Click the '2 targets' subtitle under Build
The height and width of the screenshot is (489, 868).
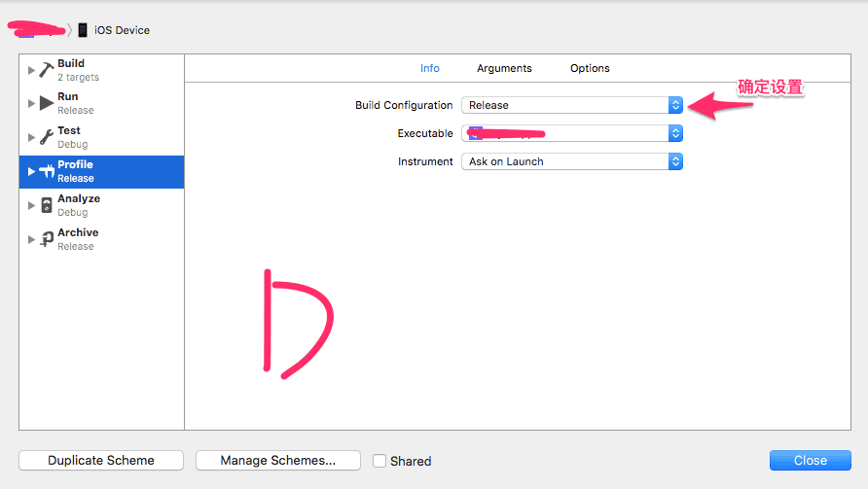[78, 78]
